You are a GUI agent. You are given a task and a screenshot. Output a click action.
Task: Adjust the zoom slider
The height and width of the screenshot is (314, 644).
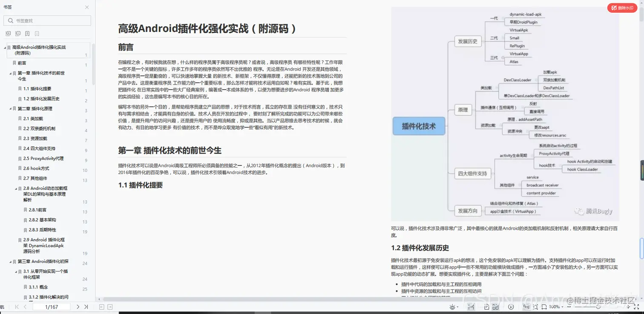point(598,306)
